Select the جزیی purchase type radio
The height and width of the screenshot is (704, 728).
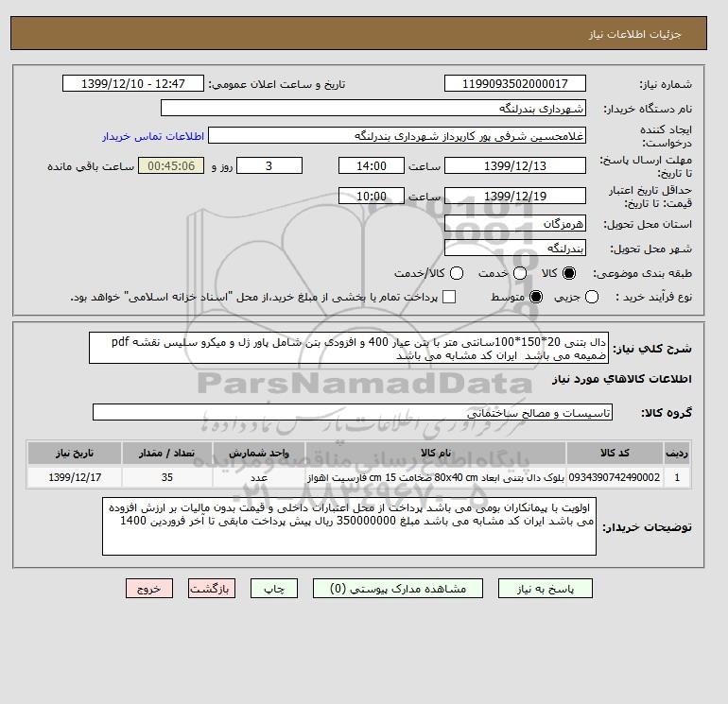pos(592,297)
